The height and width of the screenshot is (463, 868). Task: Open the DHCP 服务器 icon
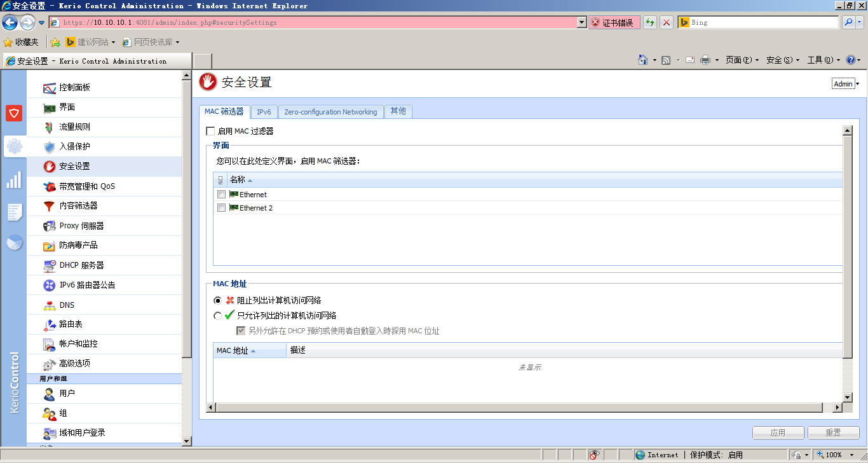(x=50, y=265)
